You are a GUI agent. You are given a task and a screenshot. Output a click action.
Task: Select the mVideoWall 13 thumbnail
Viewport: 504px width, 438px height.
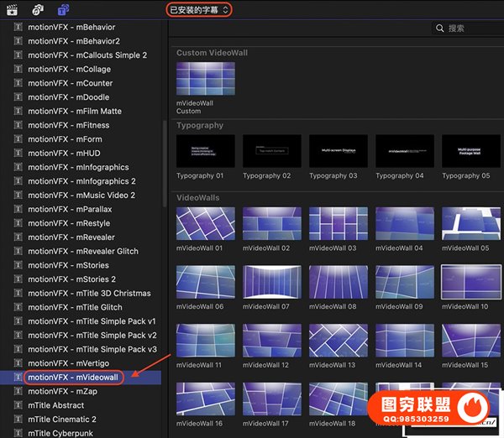(339, 342)
